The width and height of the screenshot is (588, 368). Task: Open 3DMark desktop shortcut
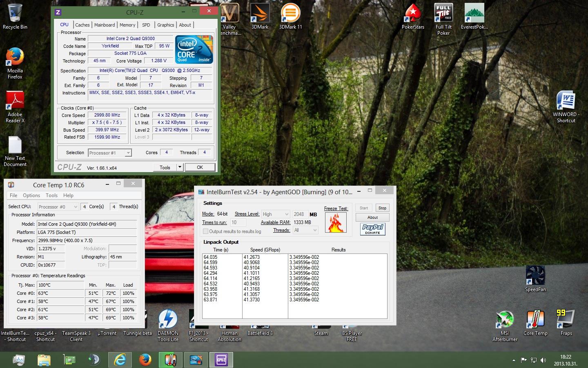260,16
